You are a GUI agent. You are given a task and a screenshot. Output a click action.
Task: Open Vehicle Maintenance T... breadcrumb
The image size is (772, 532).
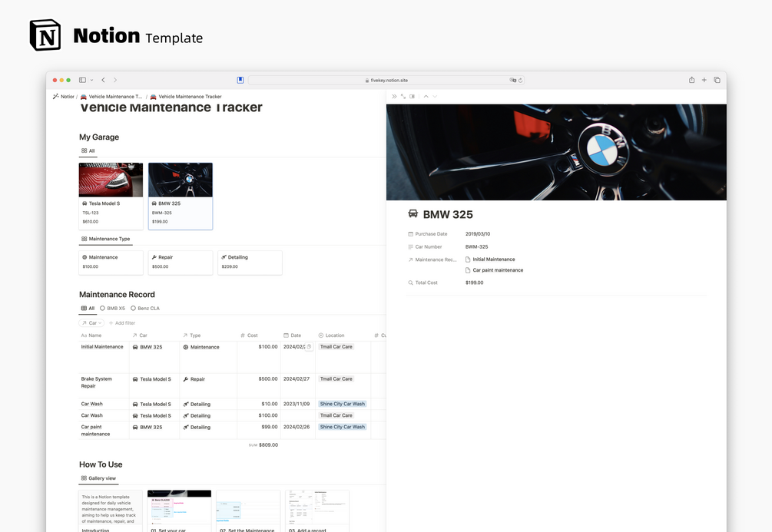coord(111,97)
